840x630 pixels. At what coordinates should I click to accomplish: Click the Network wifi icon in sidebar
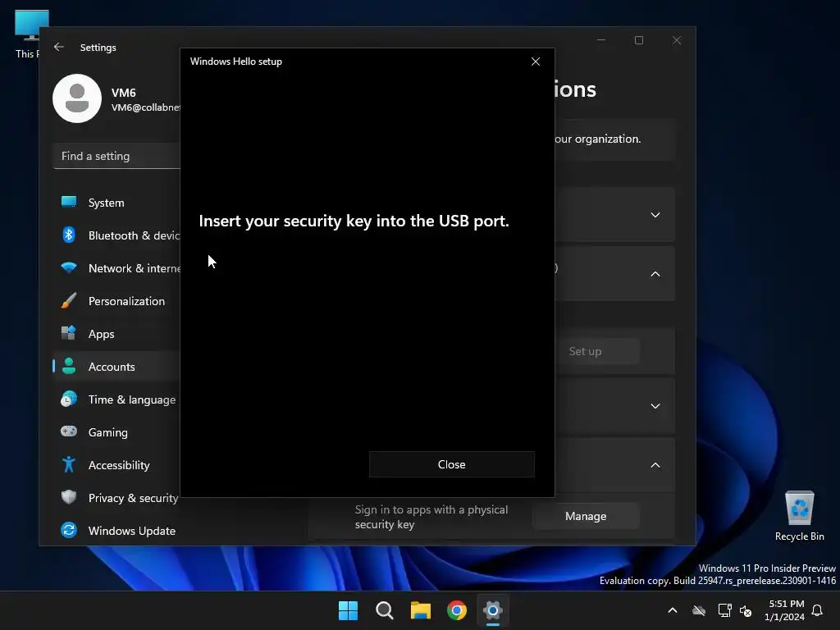point(69,267)
